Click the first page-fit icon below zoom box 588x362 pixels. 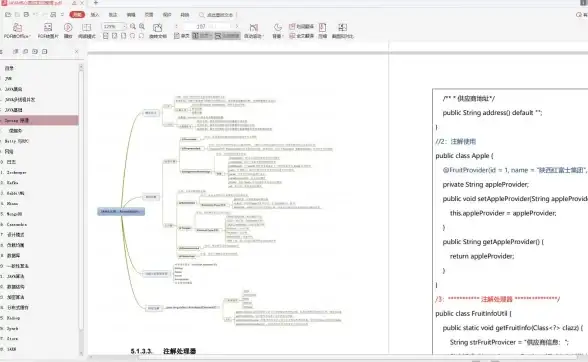pyautogui.click(x=106, y=36)
